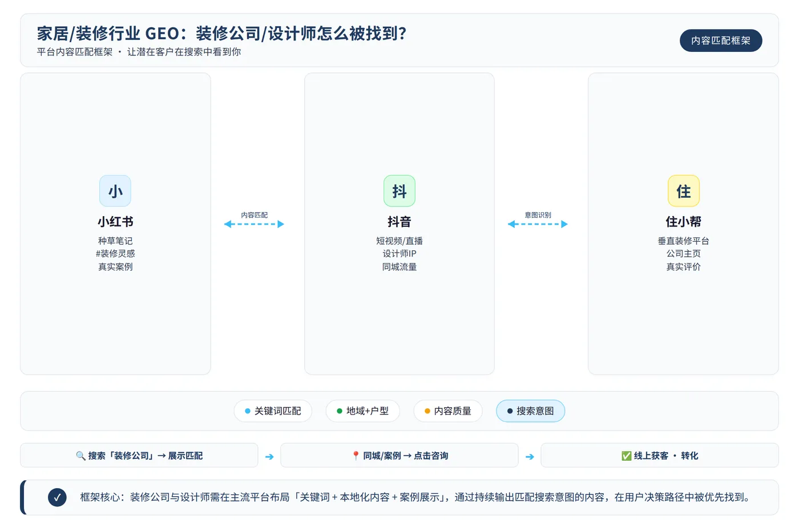Select the 内容质量 tag

(x=448, y=411)
